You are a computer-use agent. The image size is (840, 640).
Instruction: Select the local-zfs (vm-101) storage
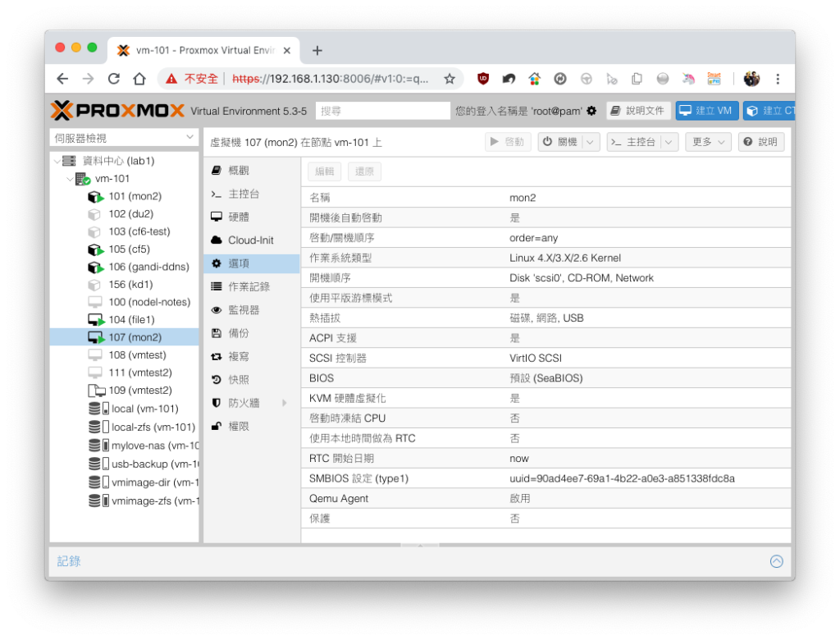(142, 427)
